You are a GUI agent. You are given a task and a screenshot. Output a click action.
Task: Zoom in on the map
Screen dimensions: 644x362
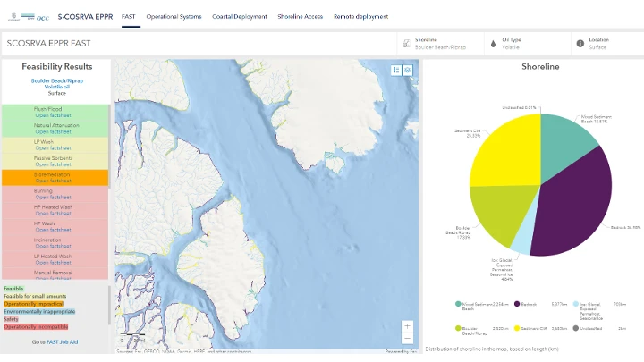tap(408, 326)
